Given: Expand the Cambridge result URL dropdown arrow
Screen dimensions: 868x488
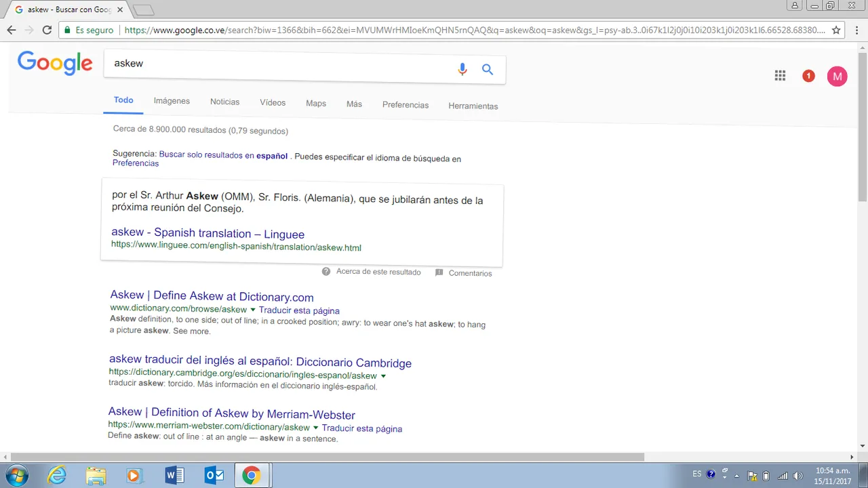Looking at the screenshot, I should pos(383,375).
